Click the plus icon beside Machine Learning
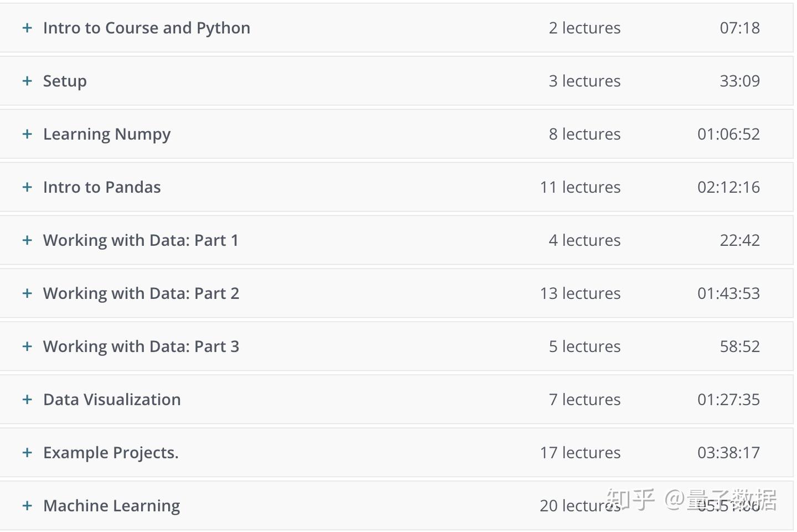 point(27,506)
